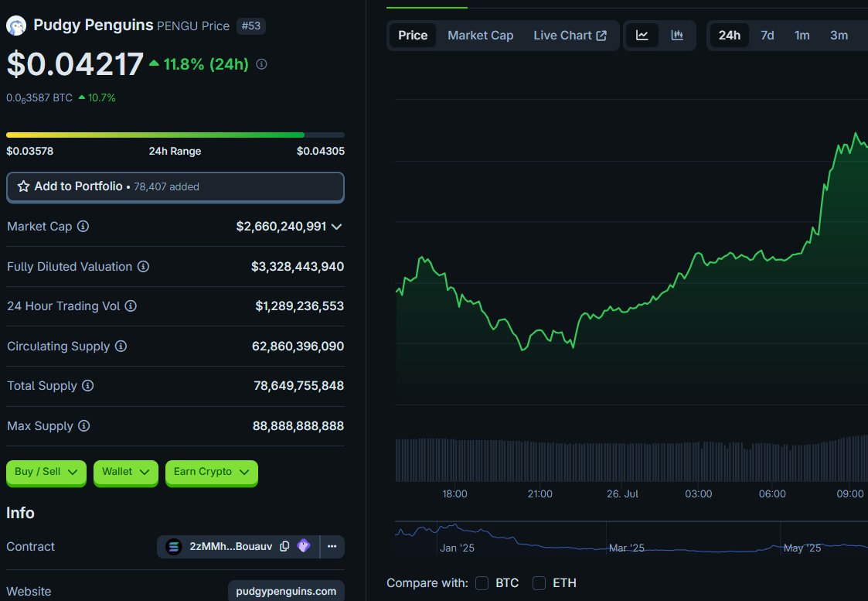The image size is (868, 601).
Task: Open Buy / Sell dropdown
Action: point(46,473)
